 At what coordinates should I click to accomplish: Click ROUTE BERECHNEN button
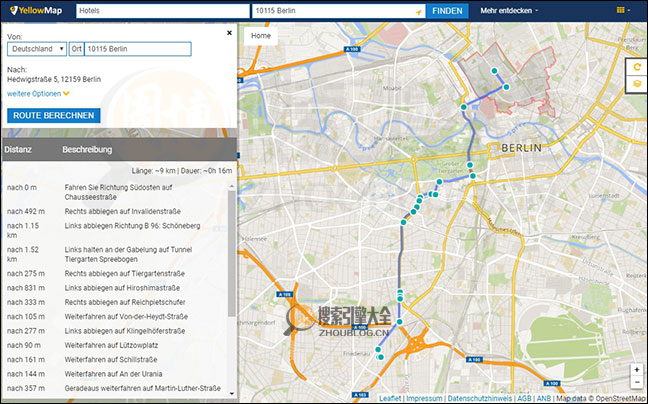[54, 115]
